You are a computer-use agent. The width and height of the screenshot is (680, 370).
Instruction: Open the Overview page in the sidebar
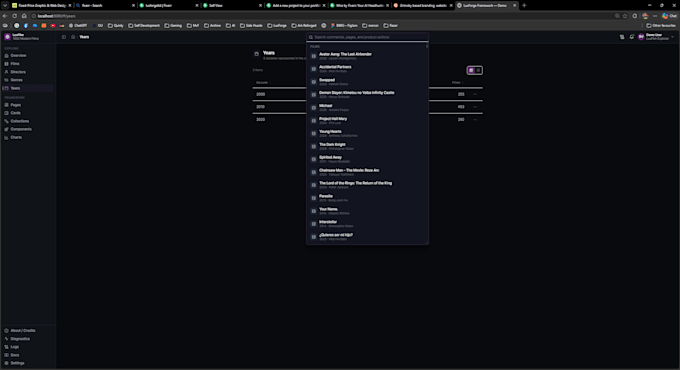[x=28, y=56]
